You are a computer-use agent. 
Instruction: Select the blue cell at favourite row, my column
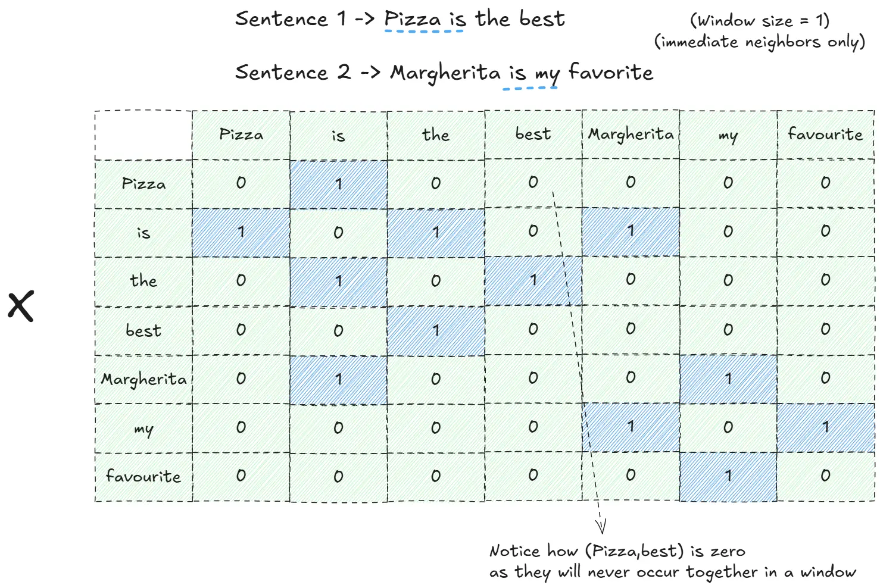(x=728, y=477)
